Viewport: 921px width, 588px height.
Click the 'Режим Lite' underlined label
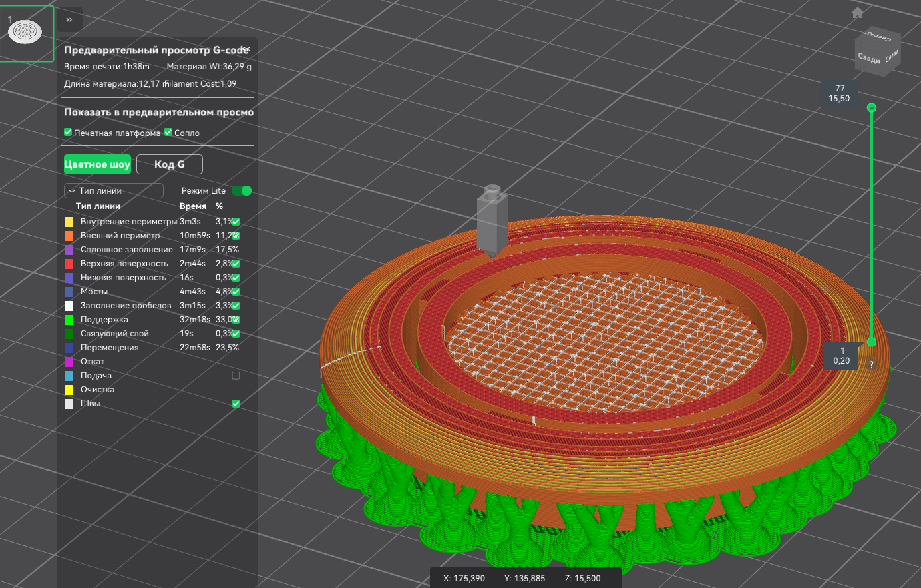204,191
